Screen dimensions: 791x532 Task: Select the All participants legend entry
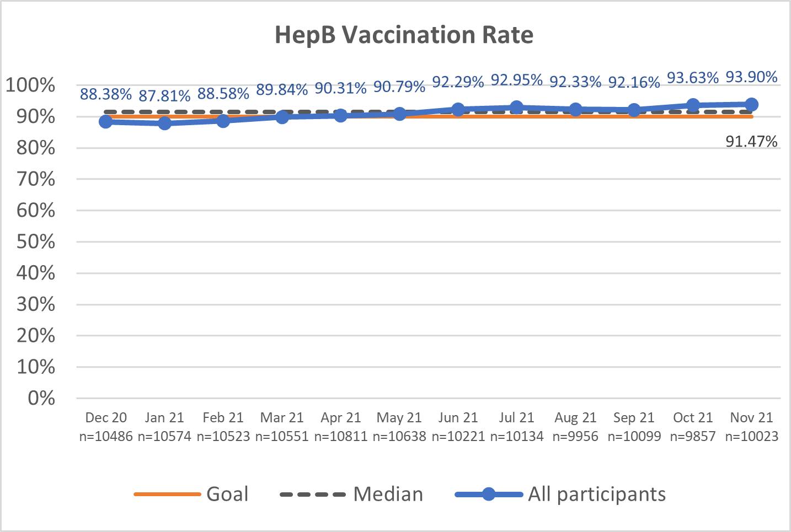(x=596, y=494)
